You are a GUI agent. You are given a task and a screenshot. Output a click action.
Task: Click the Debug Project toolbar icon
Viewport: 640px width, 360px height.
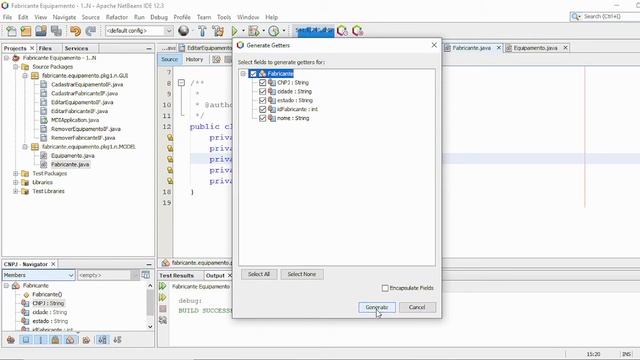click(254, 31)
